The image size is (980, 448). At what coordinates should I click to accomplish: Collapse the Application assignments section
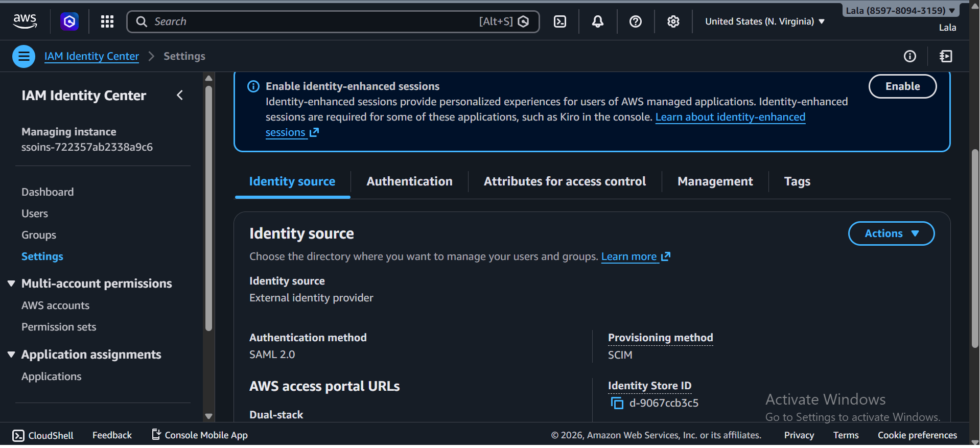(x=11, y=355)
